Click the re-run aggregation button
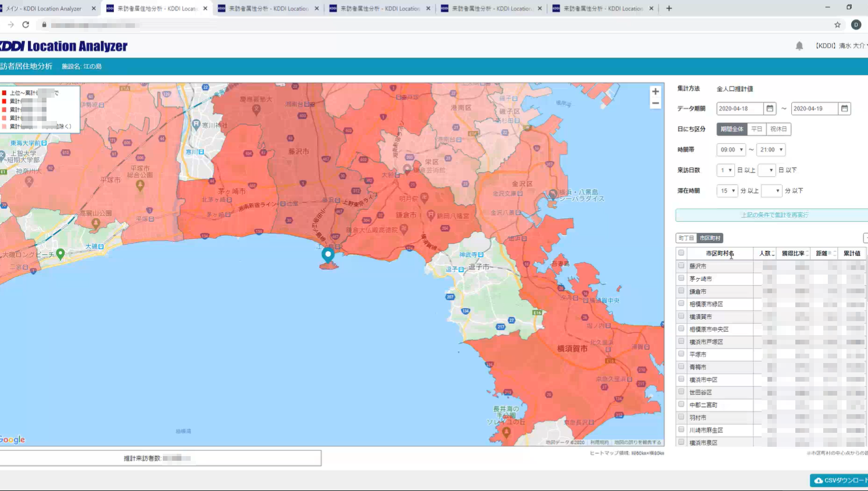The width and height of the screenshot is (868, 491). tap(774, 215)
